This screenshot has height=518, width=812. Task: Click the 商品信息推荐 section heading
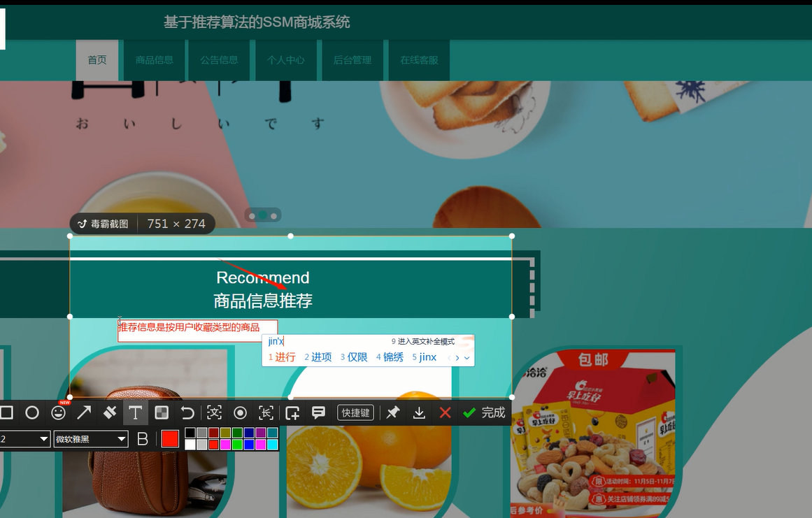[x=263, y=301]
